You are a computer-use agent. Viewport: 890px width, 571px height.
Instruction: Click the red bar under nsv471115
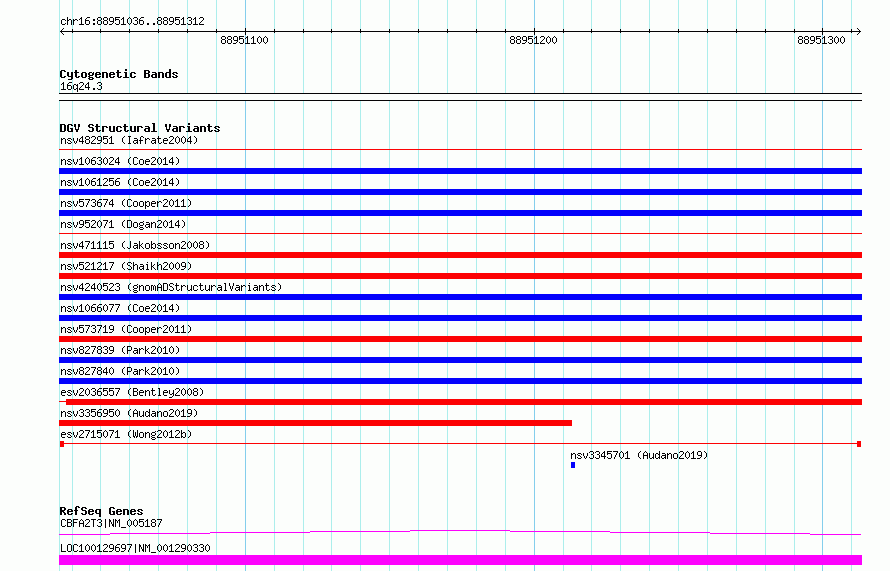point(460,255)
